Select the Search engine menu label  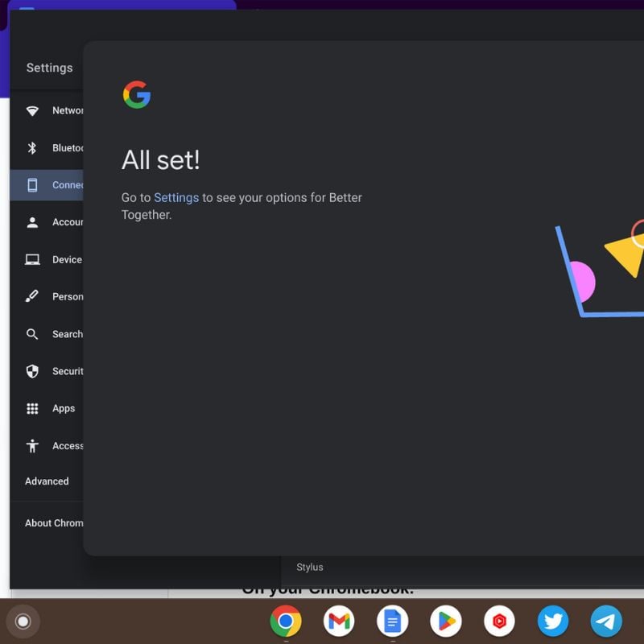click(x=68, y=334)
